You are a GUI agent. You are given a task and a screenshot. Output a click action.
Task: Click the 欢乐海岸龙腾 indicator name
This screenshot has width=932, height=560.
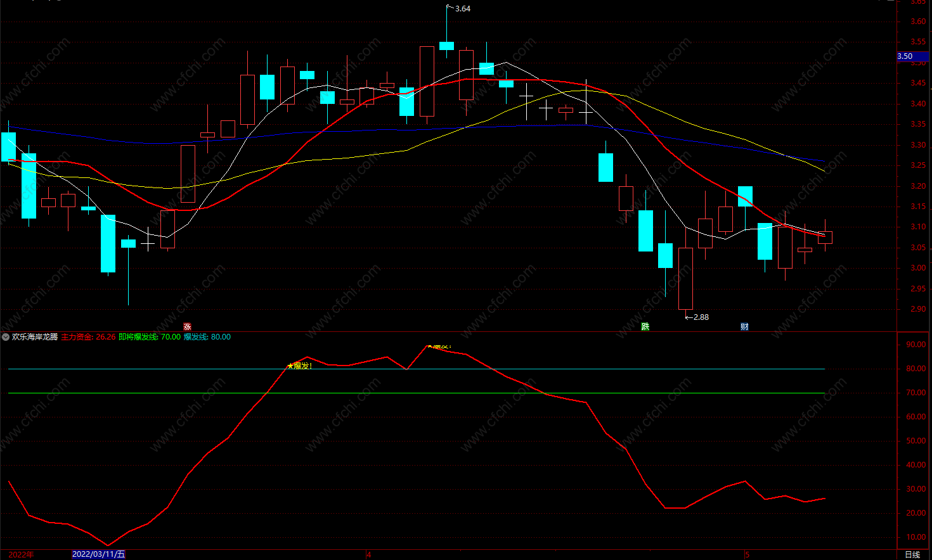pyautogui.click(x=35, y=337)
